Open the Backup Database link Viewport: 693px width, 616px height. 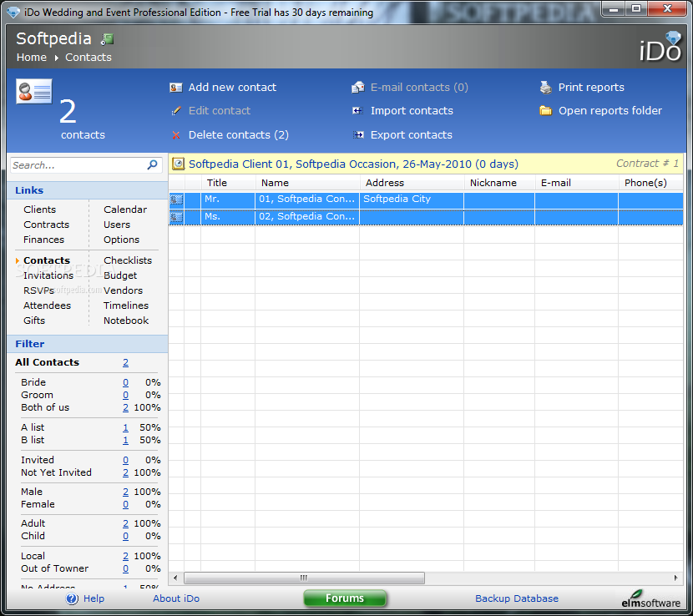pyautogui.click(x=517, y=598)
